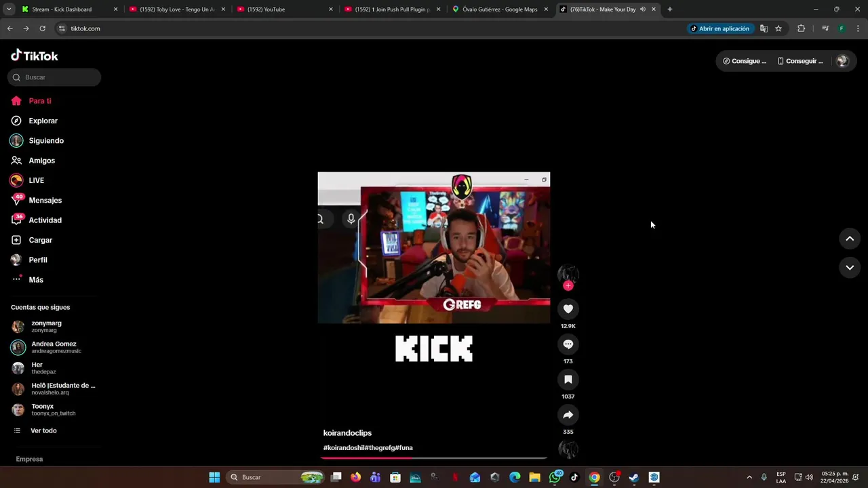Follow the creator with plus badge

pos(568,286)
